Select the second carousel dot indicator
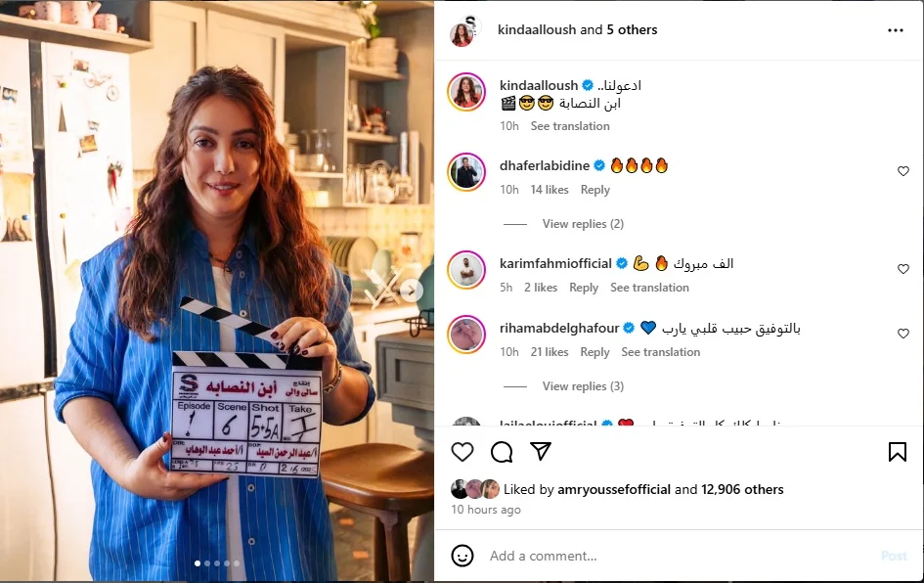 click(207, 563)
